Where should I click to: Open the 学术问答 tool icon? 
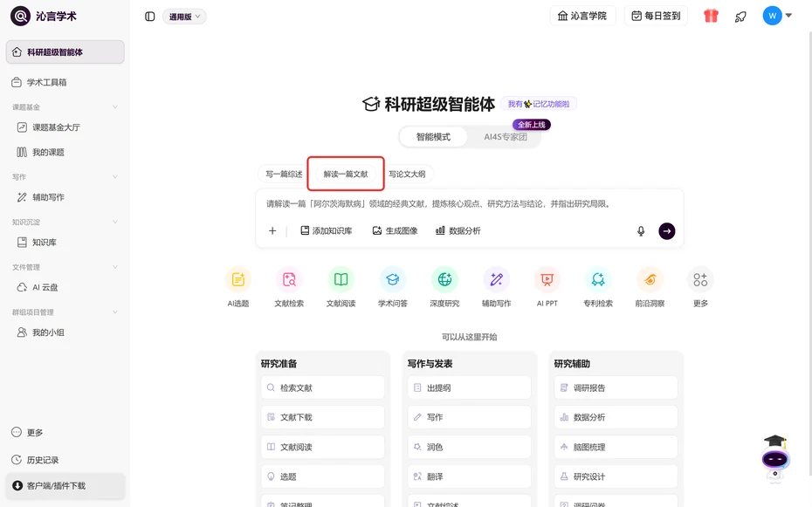tap(393, 280)
